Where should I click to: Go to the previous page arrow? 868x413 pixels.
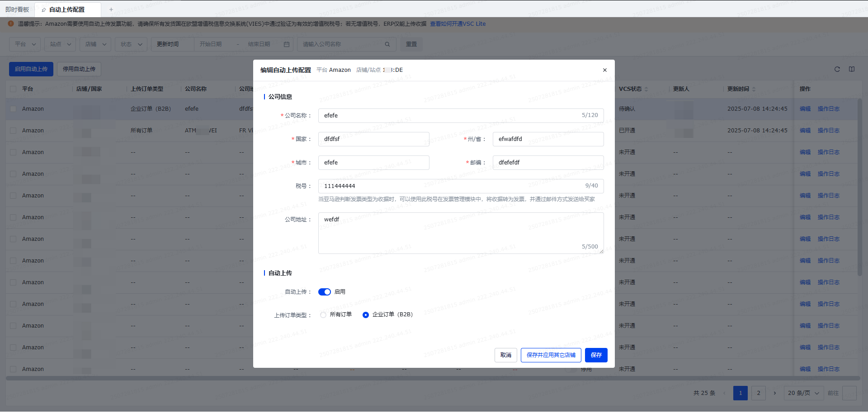(724, 393)
